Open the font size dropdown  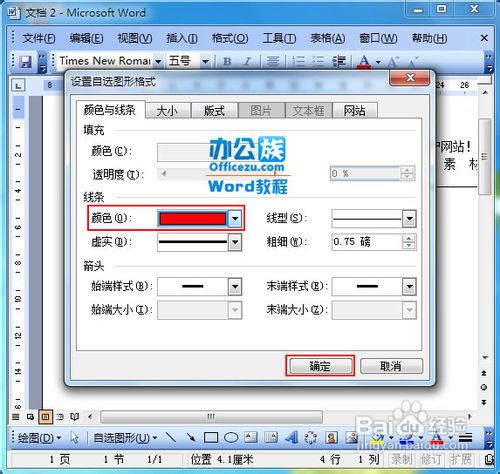(x=206, y=62)
